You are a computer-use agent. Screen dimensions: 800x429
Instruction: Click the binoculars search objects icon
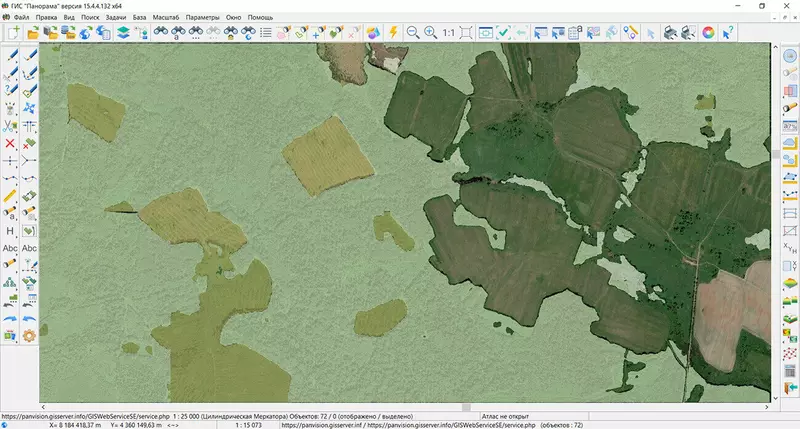point(160,33)
